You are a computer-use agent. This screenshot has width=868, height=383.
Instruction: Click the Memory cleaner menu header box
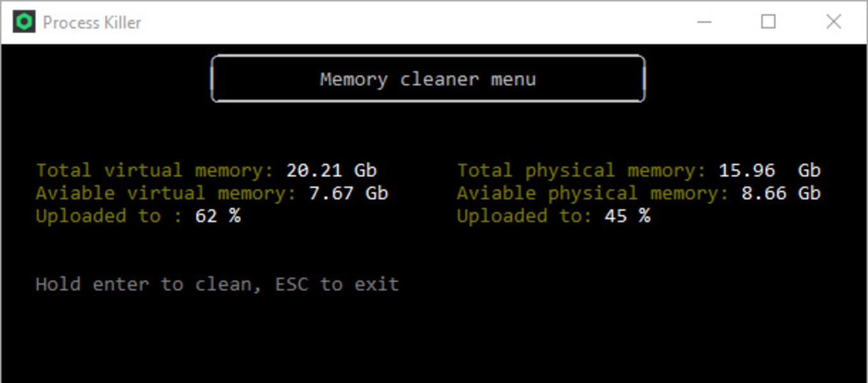coord(428,79)
